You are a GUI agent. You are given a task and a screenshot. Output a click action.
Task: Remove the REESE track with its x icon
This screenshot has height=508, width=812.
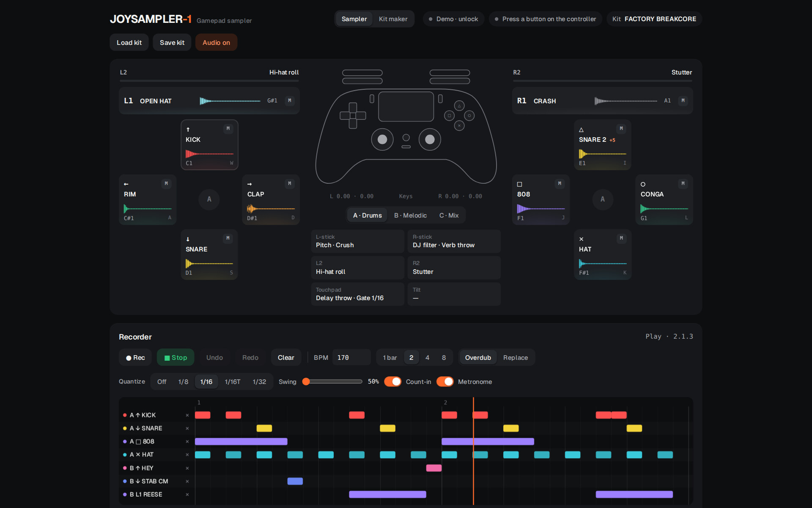point(187,494)
